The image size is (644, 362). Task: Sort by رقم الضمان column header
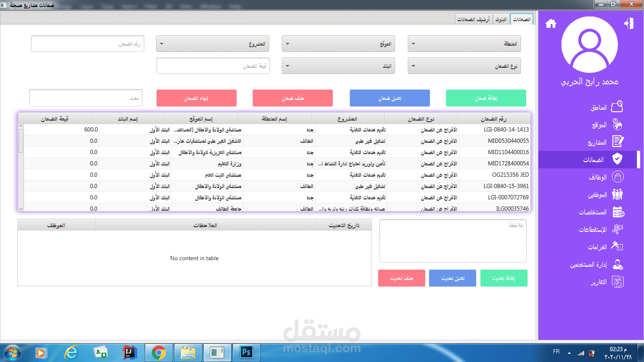pos(494,118)
